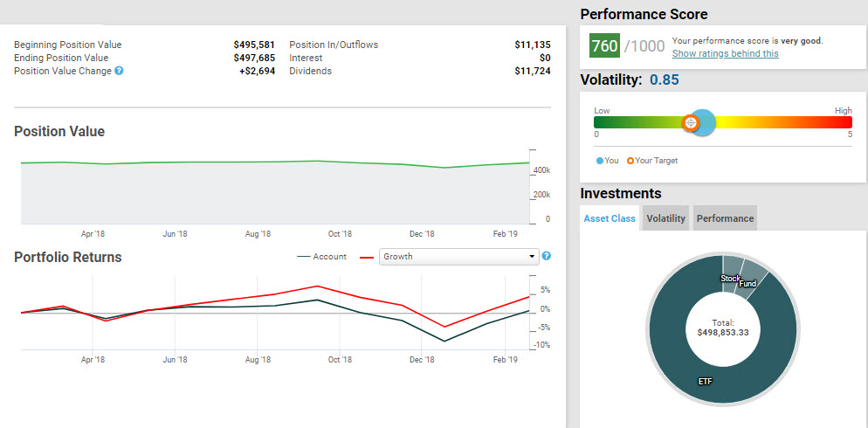Open the Growth benchmark dropdown
This screenshot has width=868, height=428.
458,257
